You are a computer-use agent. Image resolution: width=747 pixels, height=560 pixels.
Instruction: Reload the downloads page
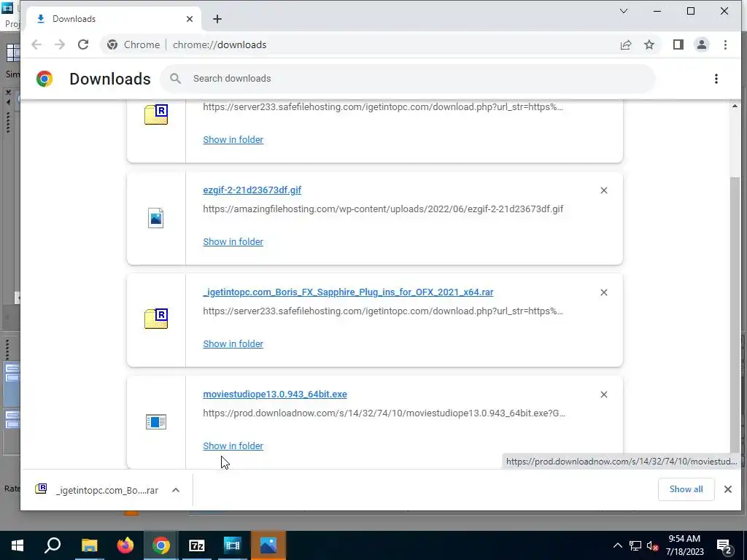coord(83,44)
